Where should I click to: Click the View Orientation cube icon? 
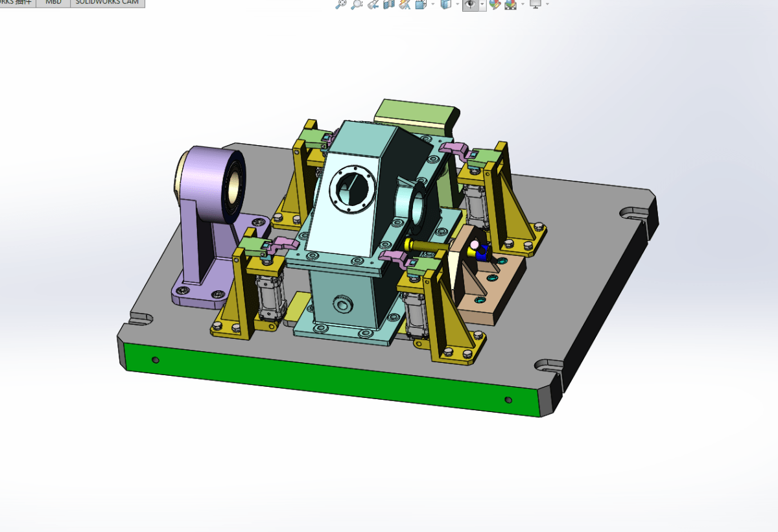[421, 4]
